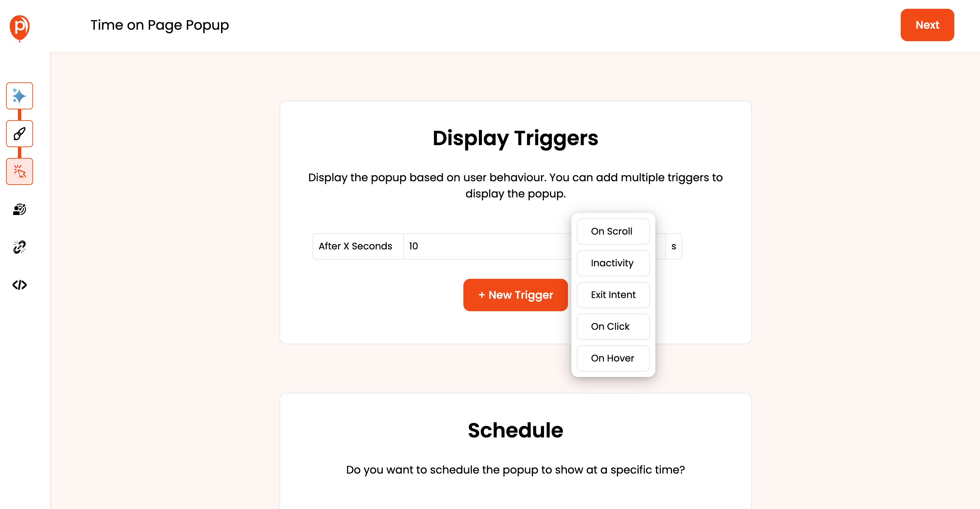This screenshot has height=509, width=980.
Task: Click the Inactivity dropdown option
Action: (x=612, y=263)
